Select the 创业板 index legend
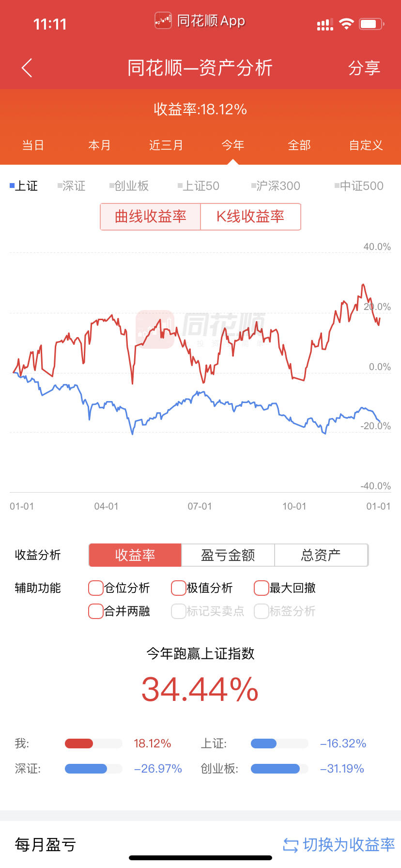Image resolution: width=401 pixels, height=868 pixels. point(129,186)
